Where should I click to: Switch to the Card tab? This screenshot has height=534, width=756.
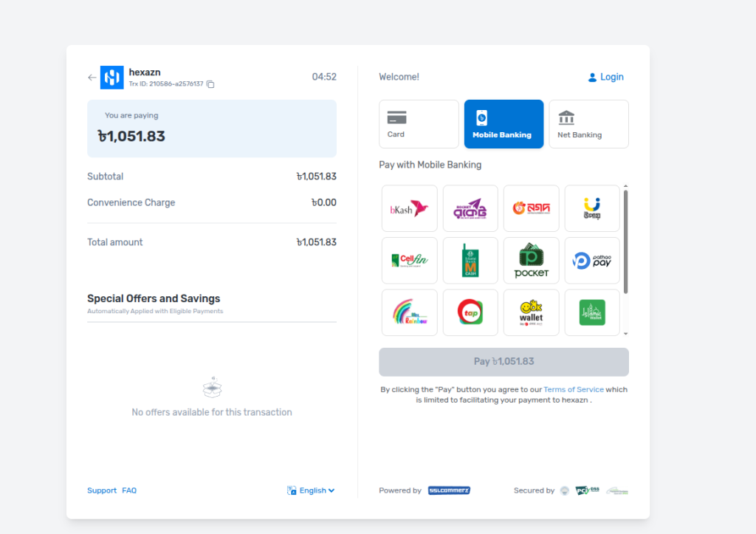coord(419,124)
